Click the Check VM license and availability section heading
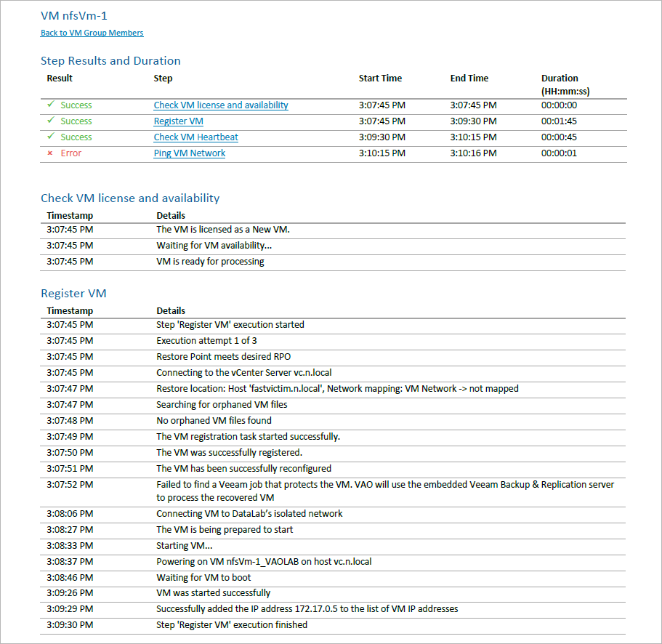This screenshot has width=662, height=644. point(130,198)
